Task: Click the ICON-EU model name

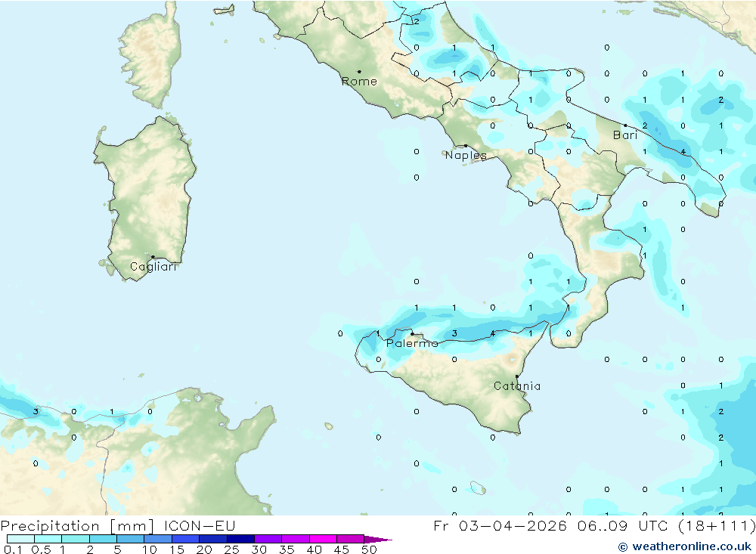Action: (200, 526)
